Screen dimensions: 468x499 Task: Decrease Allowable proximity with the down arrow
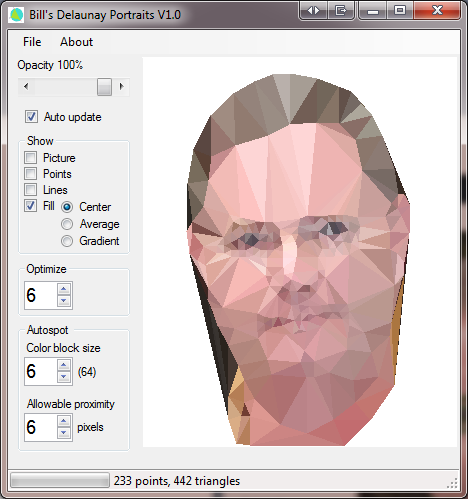pos(64,433)
